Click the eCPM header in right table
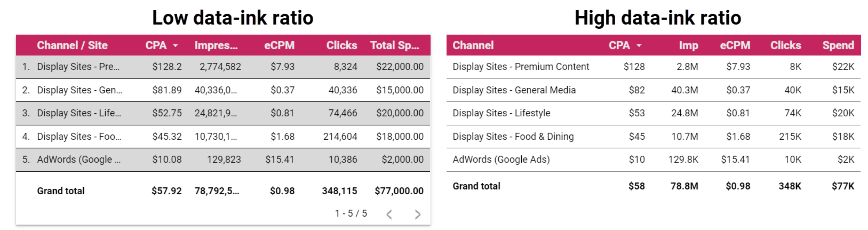 (x=735, y=45)
